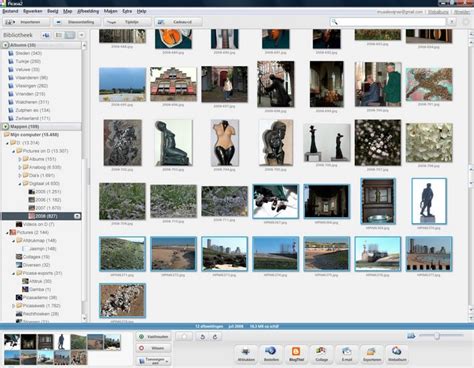Adjust the thumbnail size slider

tap(436, 336)
